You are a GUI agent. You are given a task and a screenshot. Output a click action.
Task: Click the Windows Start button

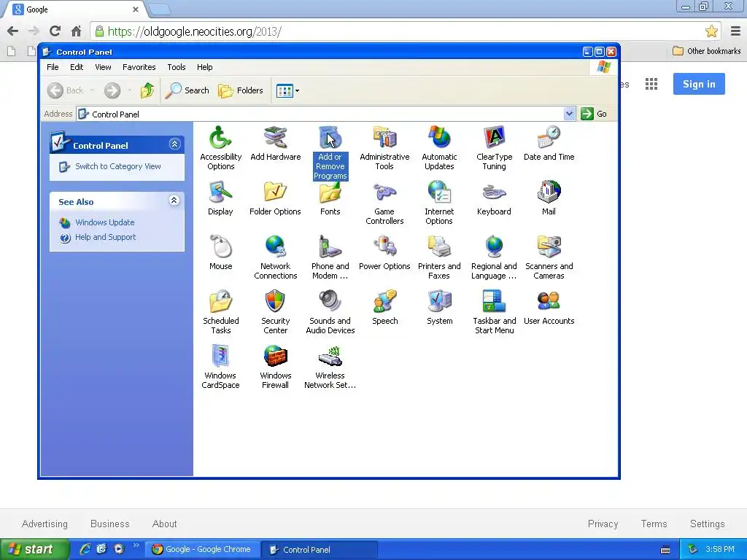tap(34, 549)
